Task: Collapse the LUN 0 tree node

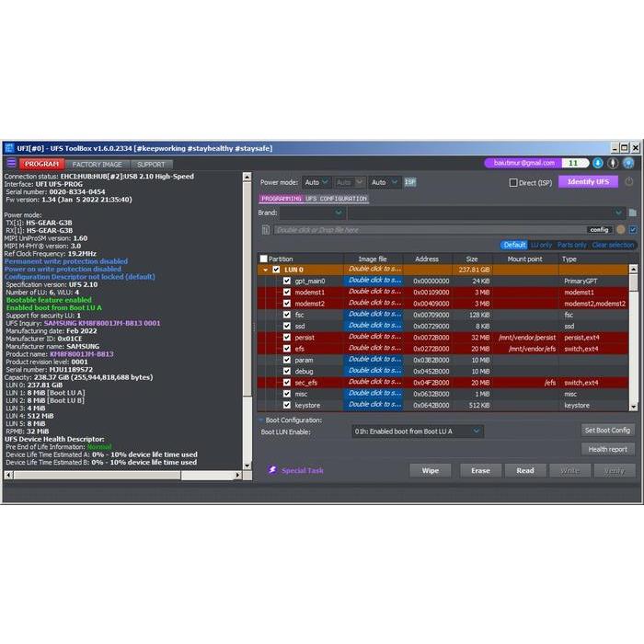Action: [266, 270]
